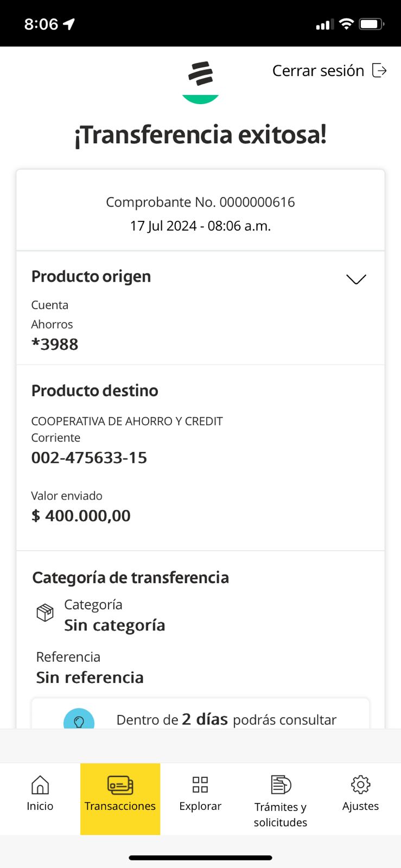Viewport: 401px width, 868px height.
Task: Open the Explorar tab label
Action: click(x=200, y=806)
